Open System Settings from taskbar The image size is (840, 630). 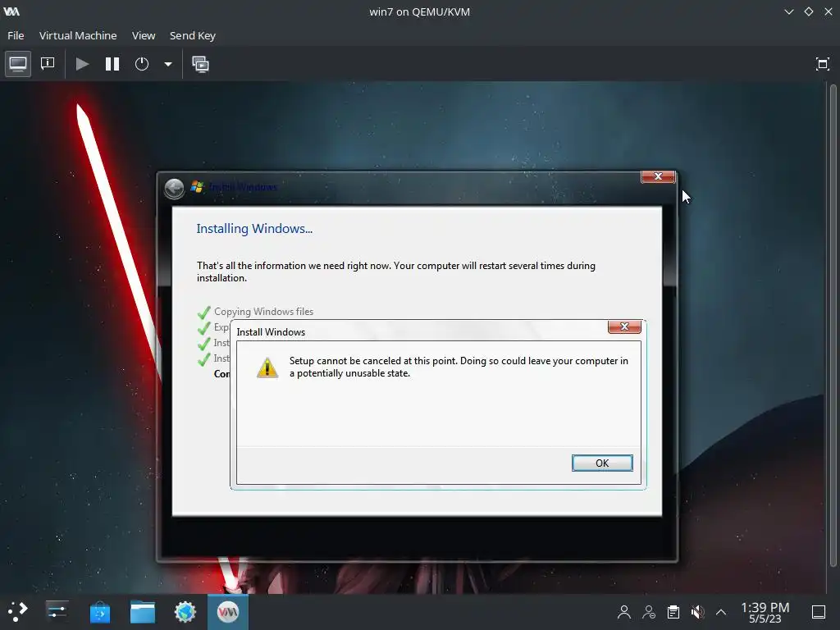click(x=57, y=612)
